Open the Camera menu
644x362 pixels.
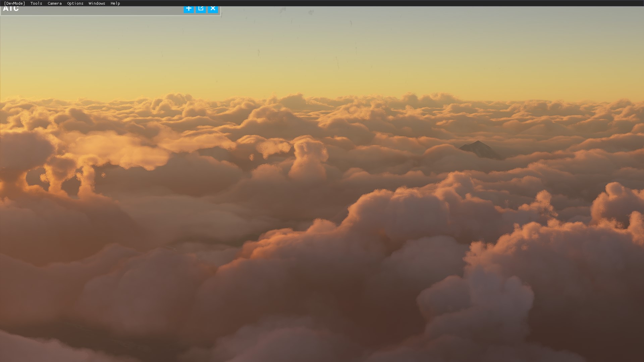pyautogui.click(x=54, y=3)
